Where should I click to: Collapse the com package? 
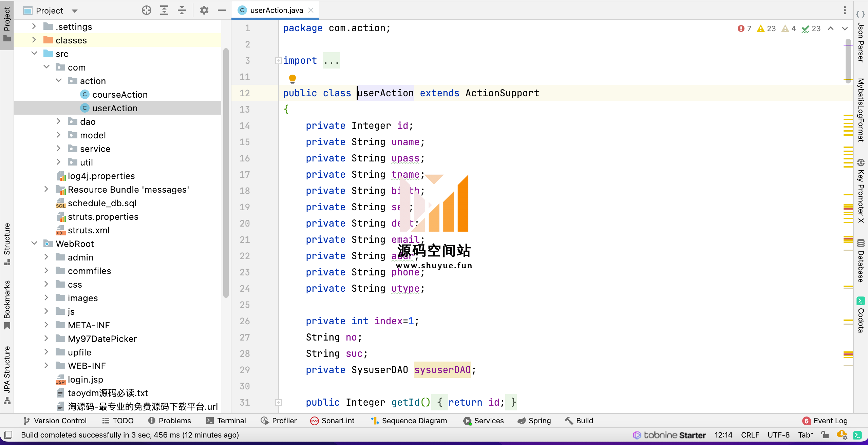46,67
